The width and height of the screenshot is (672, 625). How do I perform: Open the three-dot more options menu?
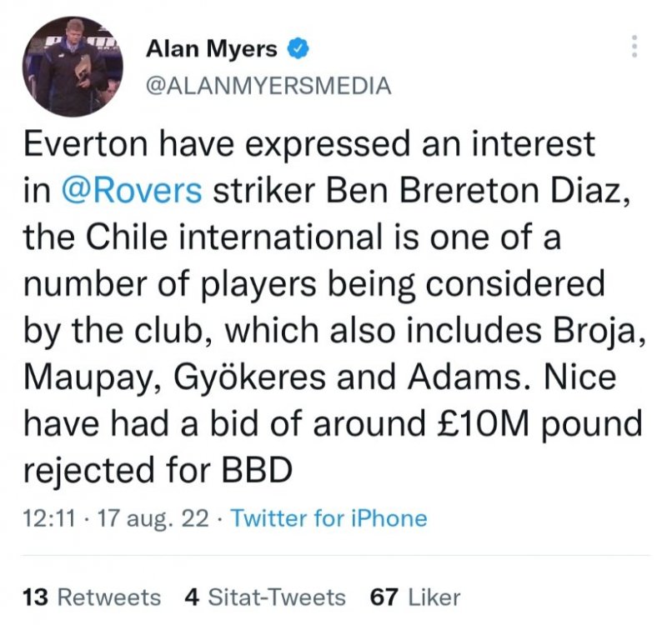pos(635,47)
